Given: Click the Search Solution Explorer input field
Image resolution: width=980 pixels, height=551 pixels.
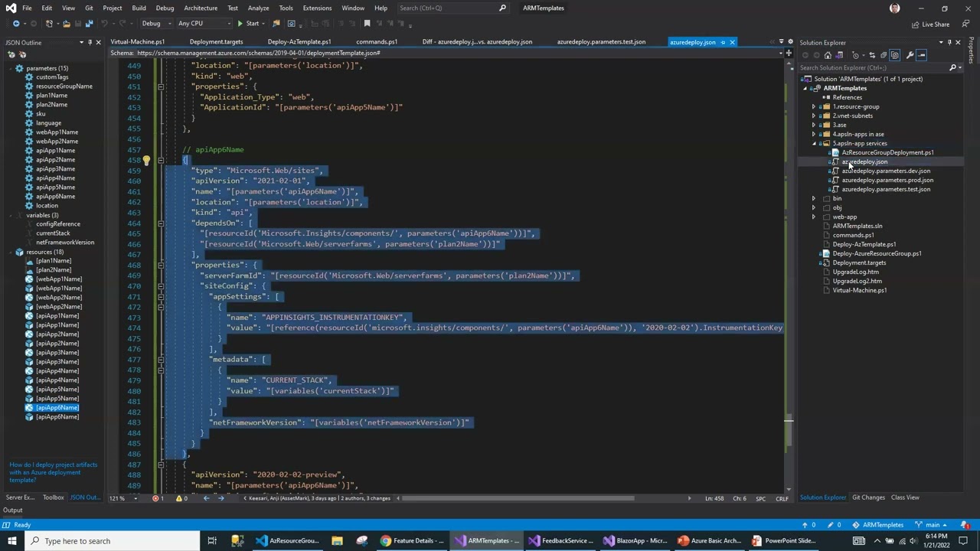Looking at the screenshot, I should (873, 67).
